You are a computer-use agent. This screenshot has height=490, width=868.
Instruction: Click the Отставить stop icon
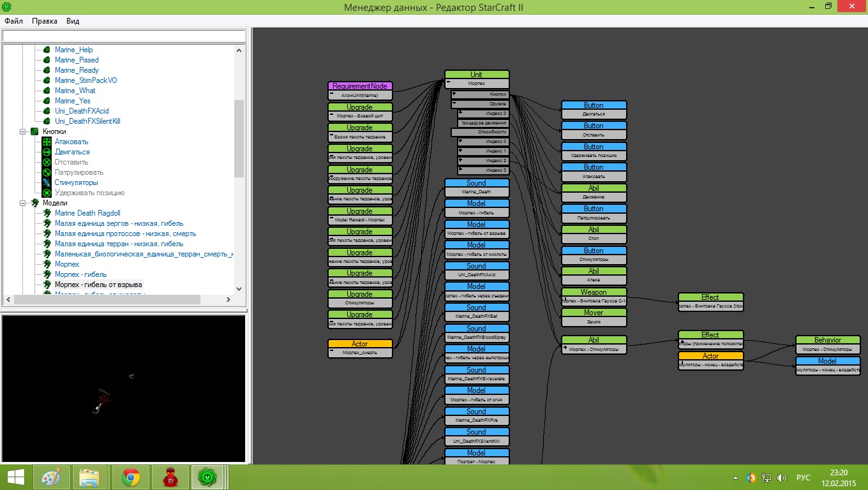(x=47, y=162)
